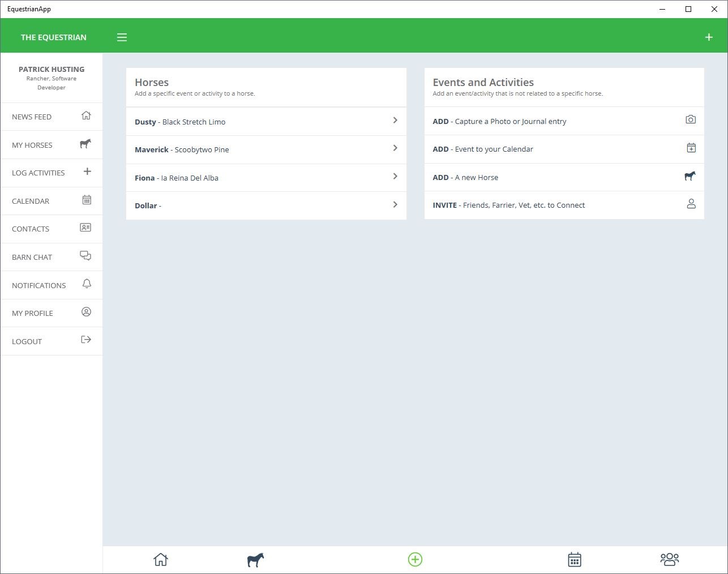Open Barn Chat from the sidebar menu
The image size is (728, 574).
click(52, 257)
